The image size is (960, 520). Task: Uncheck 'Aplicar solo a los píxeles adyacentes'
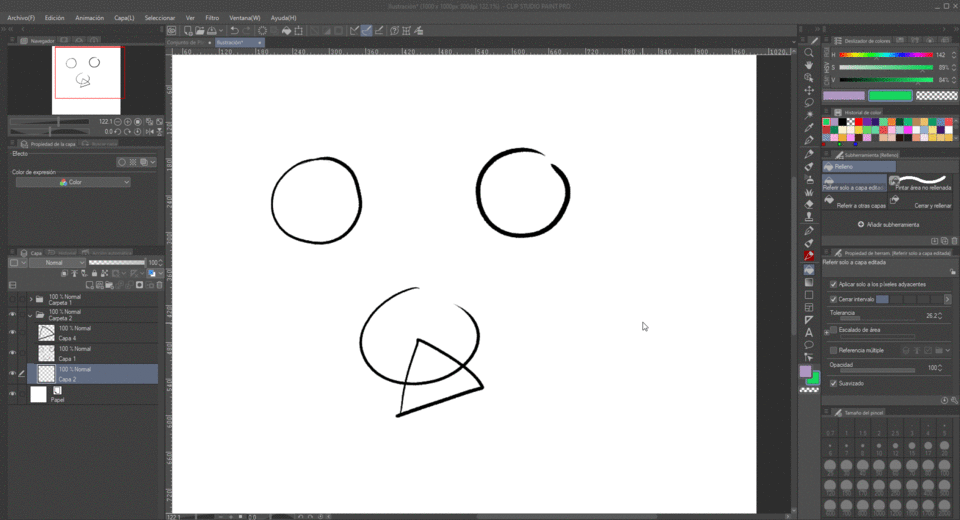834,284
